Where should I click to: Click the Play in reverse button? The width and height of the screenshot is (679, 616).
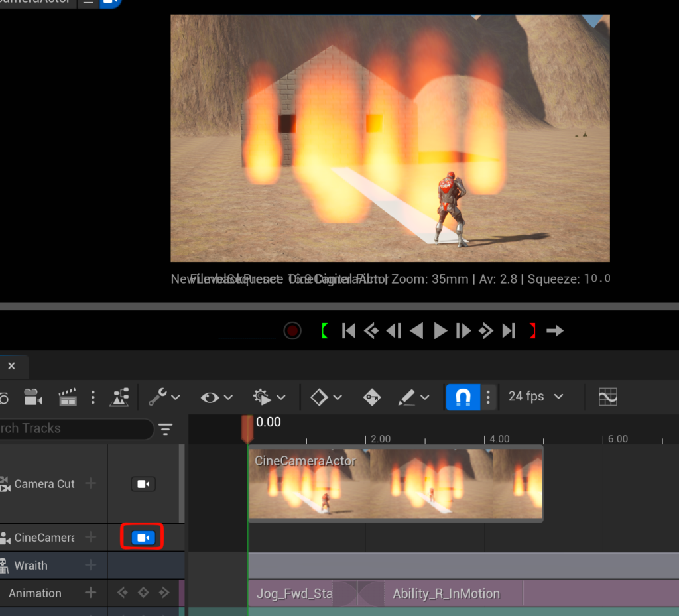pyautogui.click(x=416, y=330)
